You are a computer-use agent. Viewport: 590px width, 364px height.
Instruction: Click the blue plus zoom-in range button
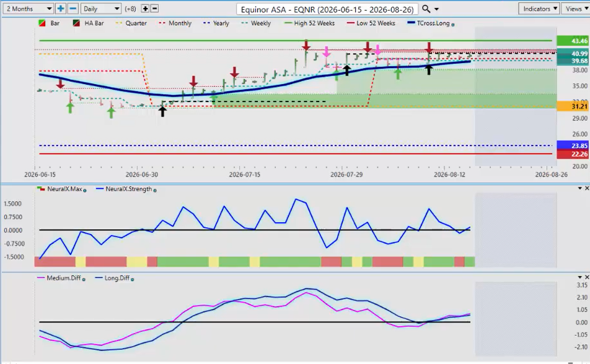pos(61,9)
